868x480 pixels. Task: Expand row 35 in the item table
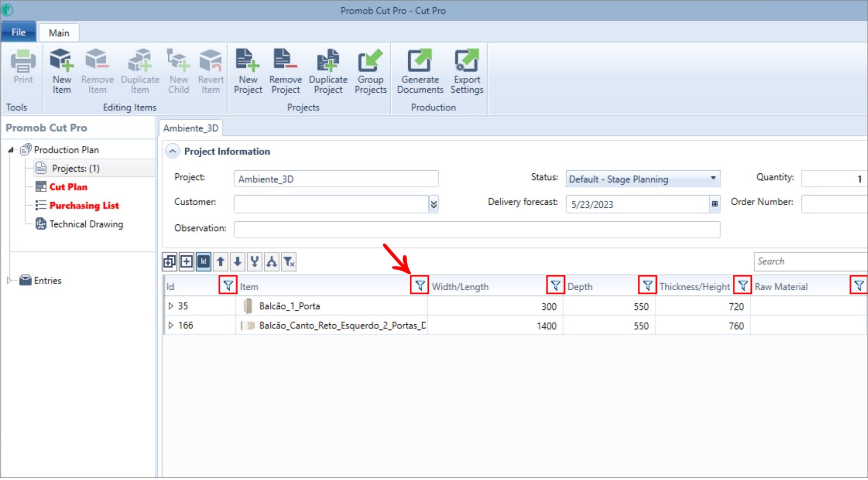click(171, 306)
